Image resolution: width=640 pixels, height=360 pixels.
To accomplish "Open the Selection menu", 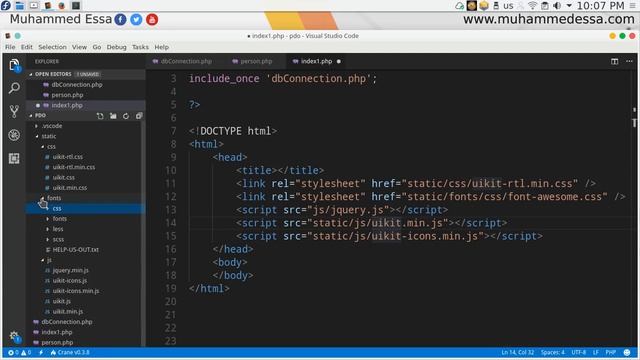I will pyautogui.click(x=52, y=47).
